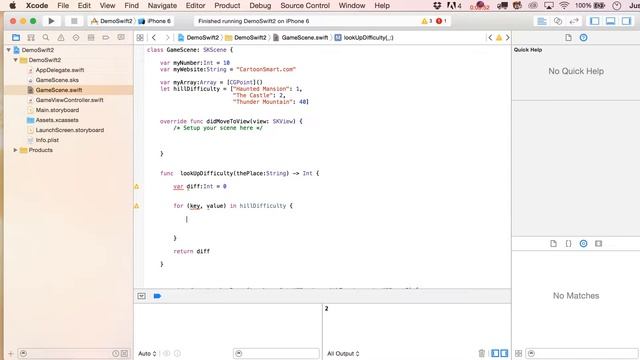Screen dimensions: 640x360
Task: Open the Test navigator
Action: coord(76,38)
